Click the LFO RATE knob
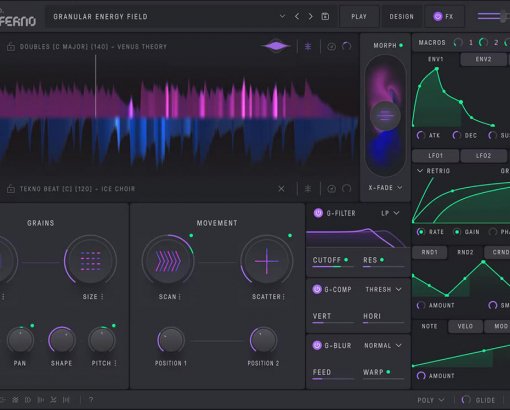The height and width of the screenshot is (410, 510). 421,232
